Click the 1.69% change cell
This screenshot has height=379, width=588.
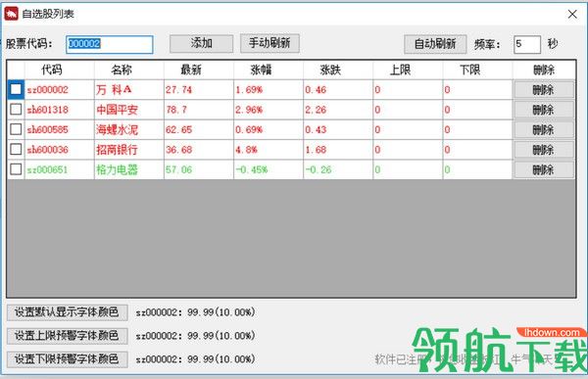point(269,89)
